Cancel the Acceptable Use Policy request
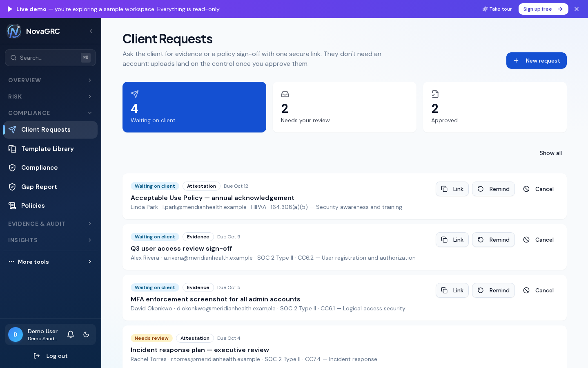Viewport: 588px width, 368px height. [x=538, y=189]
